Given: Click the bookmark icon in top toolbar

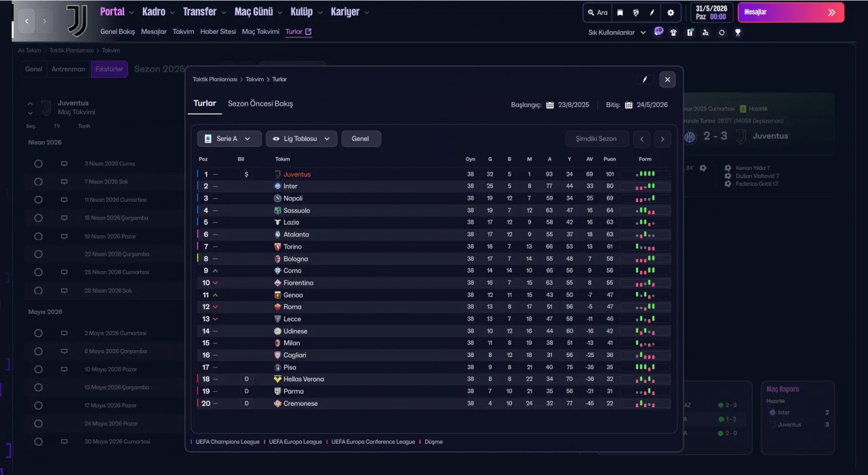Looking at the screenshot, I should point(620,12).
